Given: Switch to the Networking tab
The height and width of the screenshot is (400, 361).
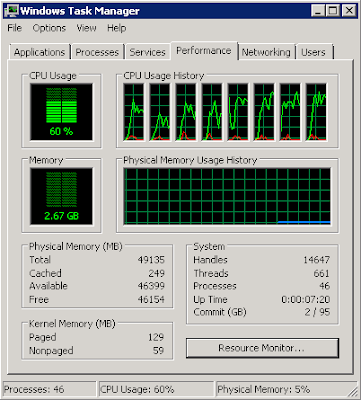Looking at the screenshot, I should [x=266, y=52].
